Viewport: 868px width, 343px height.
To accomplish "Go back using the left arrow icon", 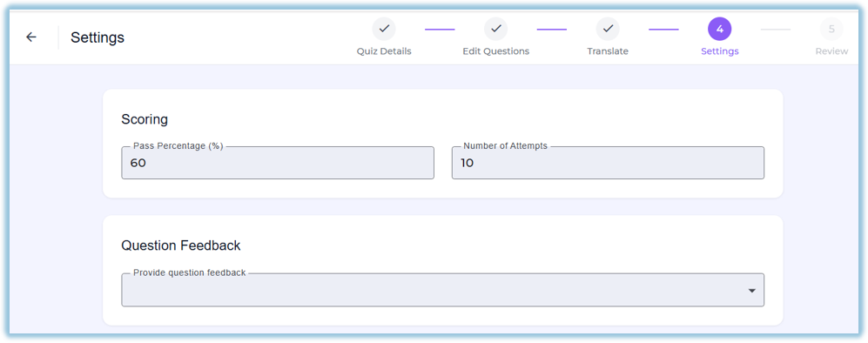I will pyautogui.click(x=31, y=37).
